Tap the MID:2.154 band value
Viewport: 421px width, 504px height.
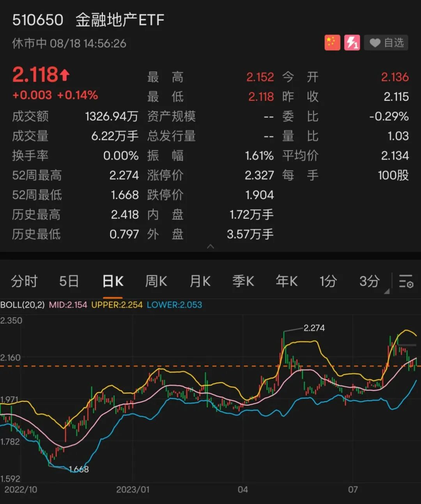(x=68, y=305)
